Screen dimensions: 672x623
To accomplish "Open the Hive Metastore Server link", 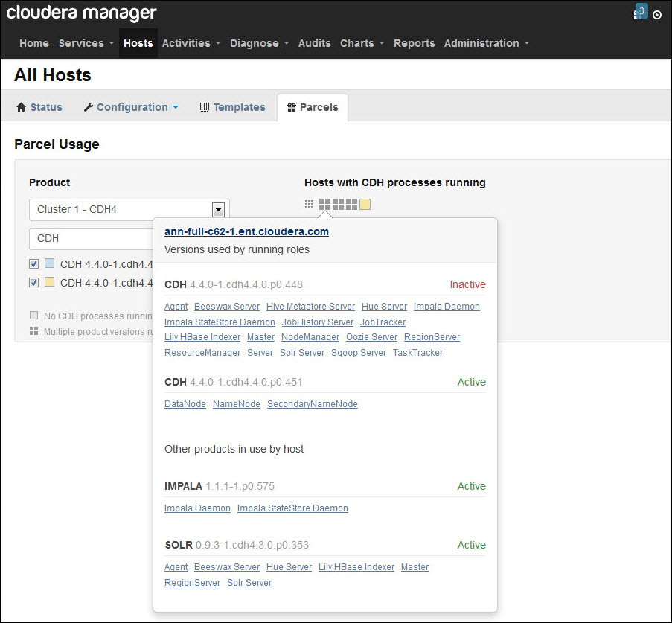I will [x=311, y=307].
